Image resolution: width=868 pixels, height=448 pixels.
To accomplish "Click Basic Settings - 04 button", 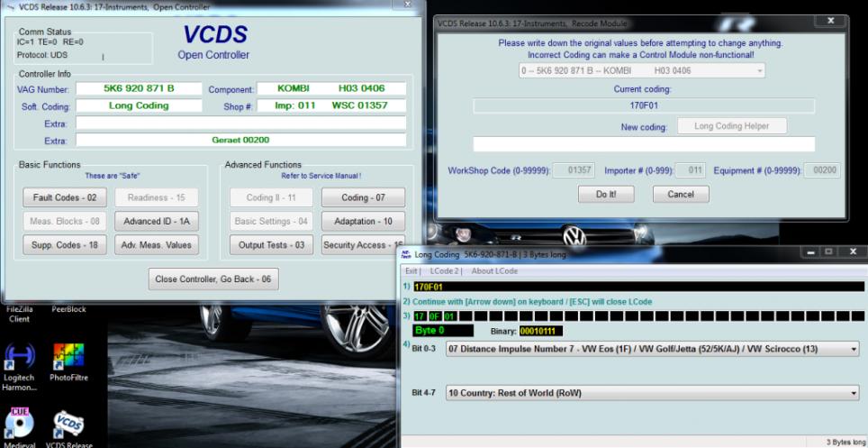I will pyautogui.click(x=271, y=221).
